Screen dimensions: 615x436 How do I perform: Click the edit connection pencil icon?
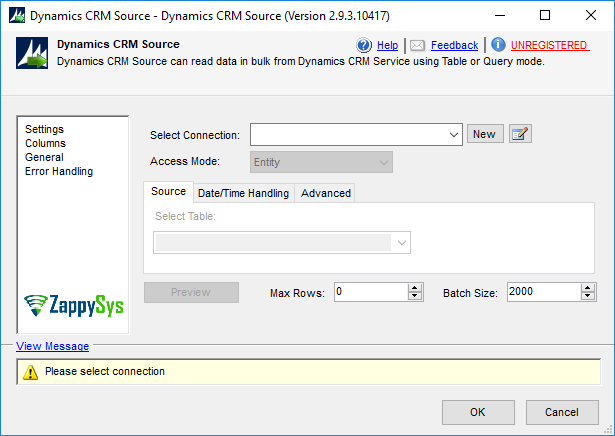520,134
